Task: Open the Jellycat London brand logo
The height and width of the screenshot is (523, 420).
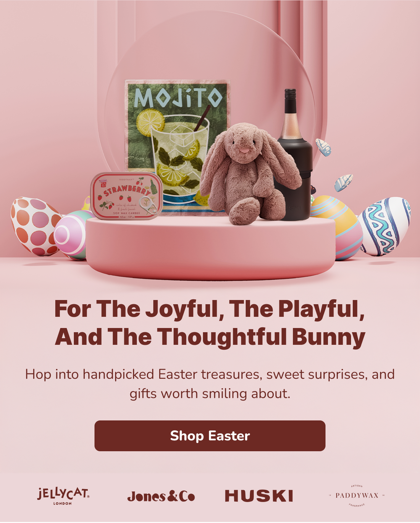Action: pyautogui.click(x=63, y=496)
